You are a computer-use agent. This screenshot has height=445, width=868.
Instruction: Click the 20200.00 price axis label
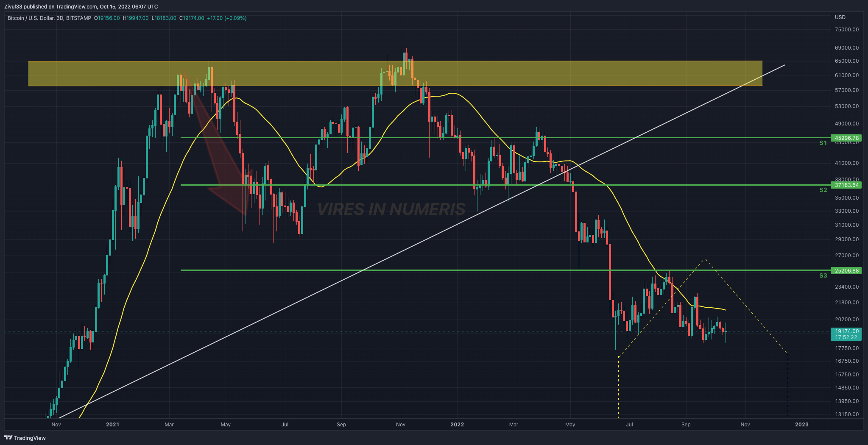click(847, 320)
